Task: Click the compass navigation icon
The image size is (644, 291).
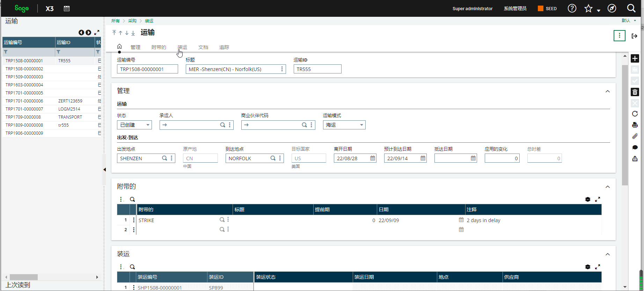Action: click(x=612, y=8)
